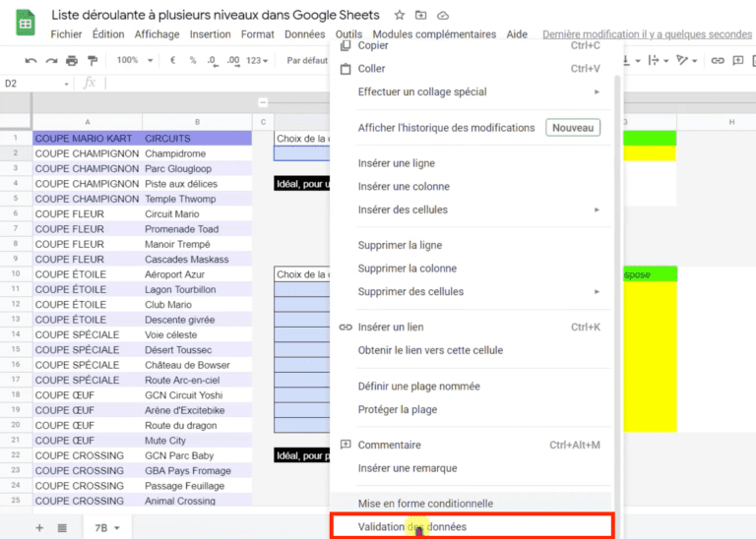Decrease decimal places

[x=213, y=61]
